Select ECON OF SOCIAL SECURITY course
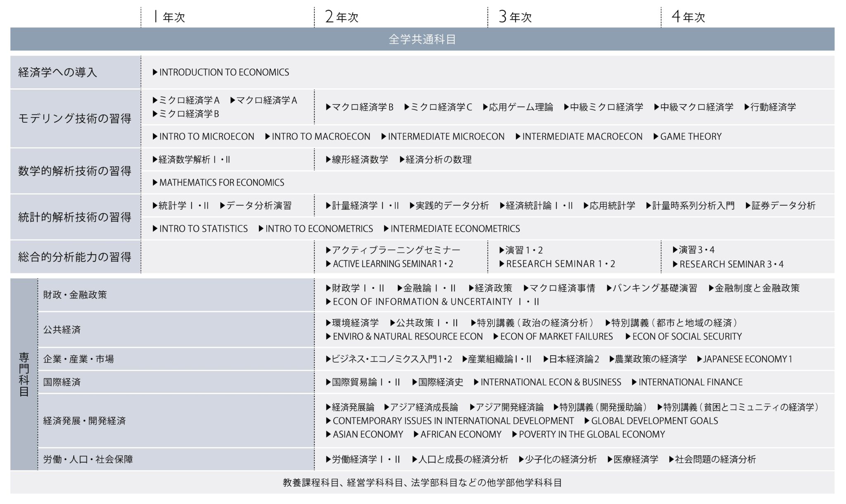The height and width of the screenshot is (504, 846). tap(684, 337)
